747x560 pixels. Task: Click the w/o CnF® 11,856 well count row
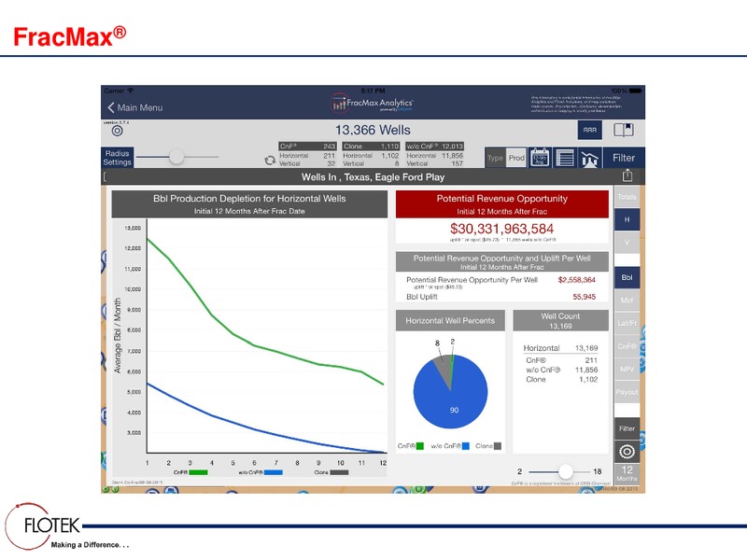coord(562,370)
